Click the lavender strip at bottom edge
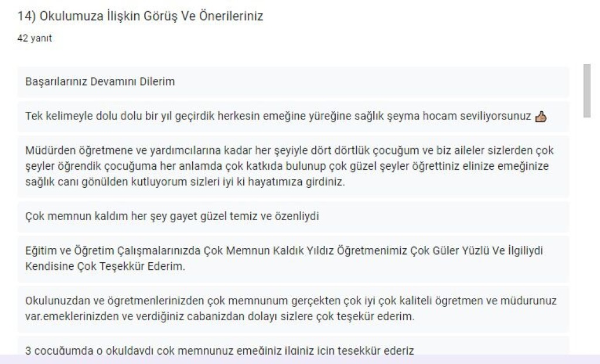 pos(300,359)
